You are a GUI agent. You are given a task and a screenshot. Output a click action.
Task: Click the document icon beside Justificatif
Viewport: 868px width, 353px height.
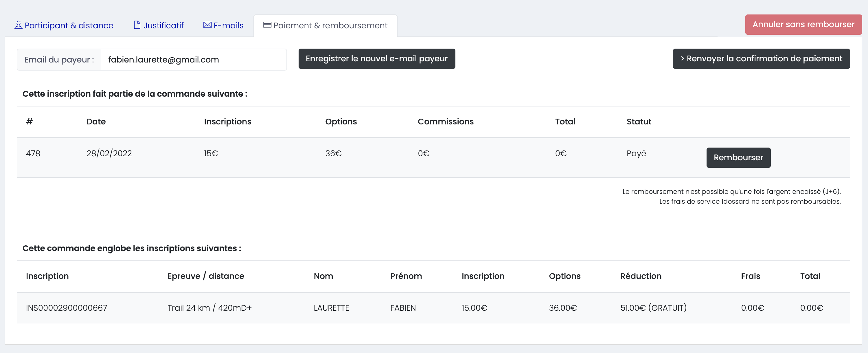click(x=137, y=25)
